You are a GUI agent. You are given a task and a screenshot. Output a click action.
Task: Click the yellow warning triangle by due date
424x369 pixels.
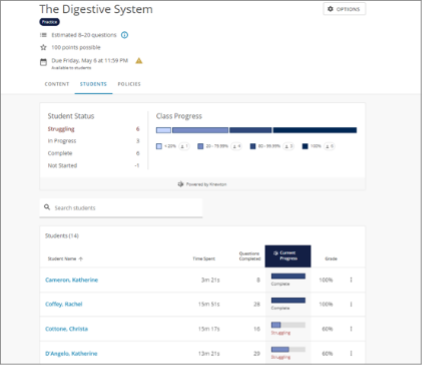click(x=139, y=61)
